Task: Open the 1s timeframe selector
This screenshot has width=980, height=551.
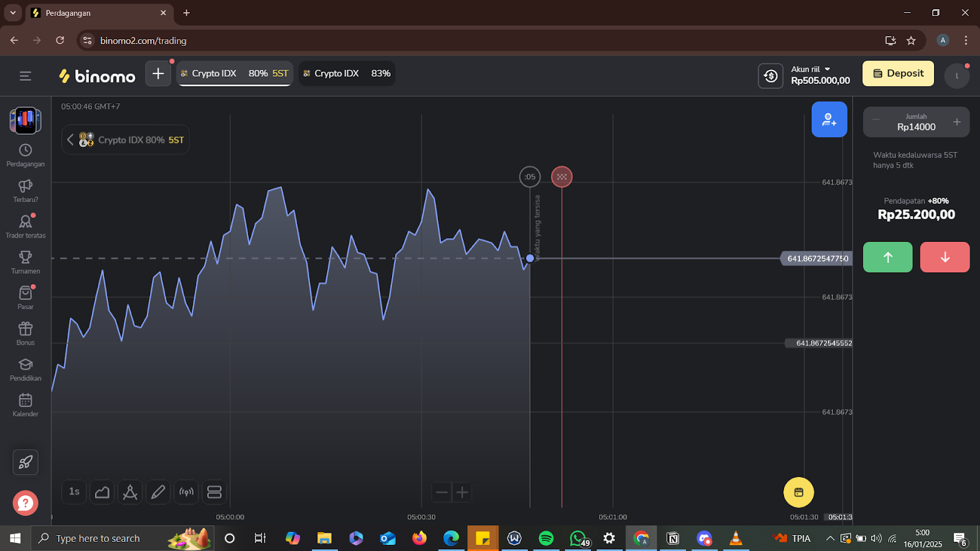Action: (x=74, y=492)
